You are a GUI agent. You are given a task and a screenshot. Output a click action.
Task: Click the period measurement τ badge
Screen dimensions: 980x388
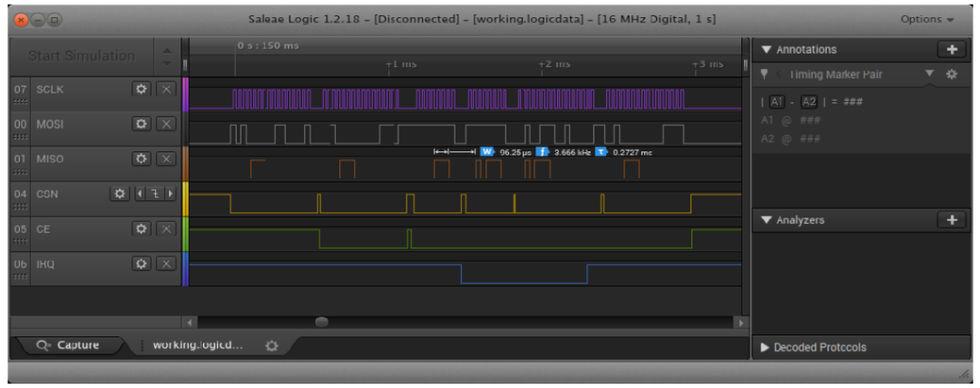pyautogui.click(x=601, y=151)
